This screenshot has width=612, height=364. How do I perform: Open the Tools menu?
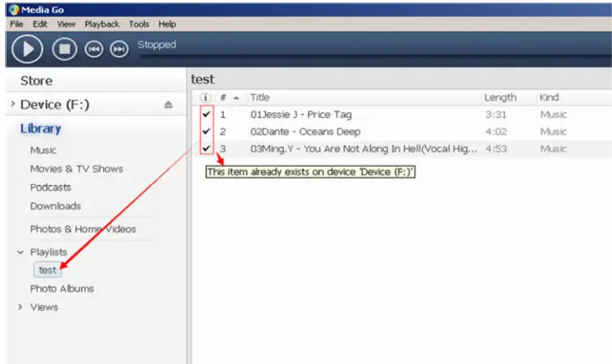139,24
